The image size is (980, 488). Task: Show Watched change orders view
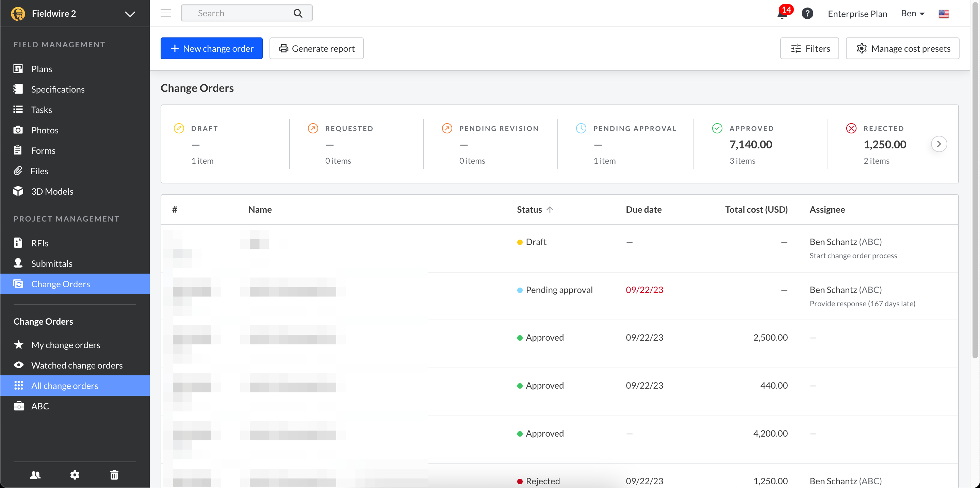77,365
